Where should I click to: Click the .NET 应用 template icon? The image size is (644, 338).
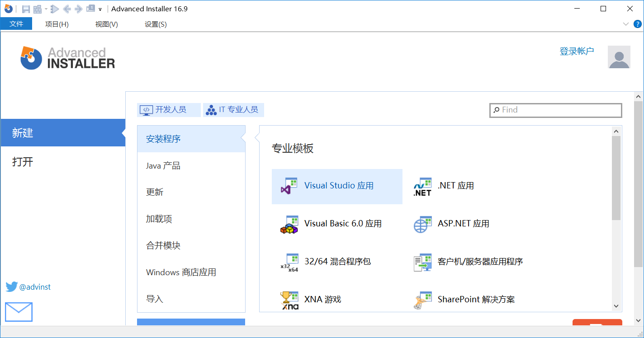(422, 186)
